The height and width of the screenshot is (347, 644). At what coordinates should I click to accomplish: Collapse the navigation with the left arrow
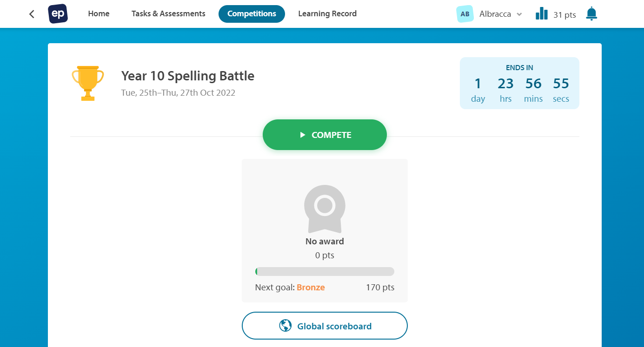click(x=31, y=13)
